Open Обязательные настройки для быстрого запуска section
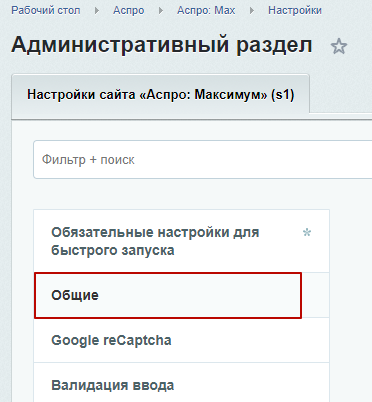The image size is (372, 402). tap(182, 241)
